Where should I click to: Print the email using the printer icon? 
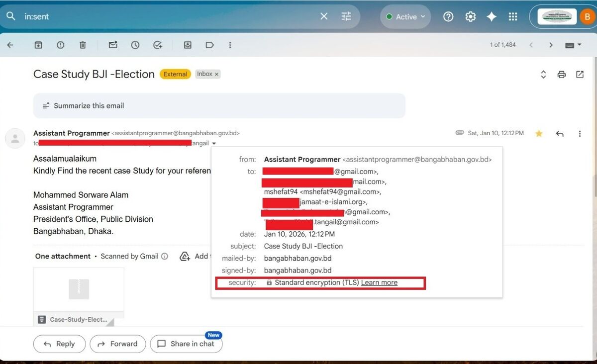(562, 75)
